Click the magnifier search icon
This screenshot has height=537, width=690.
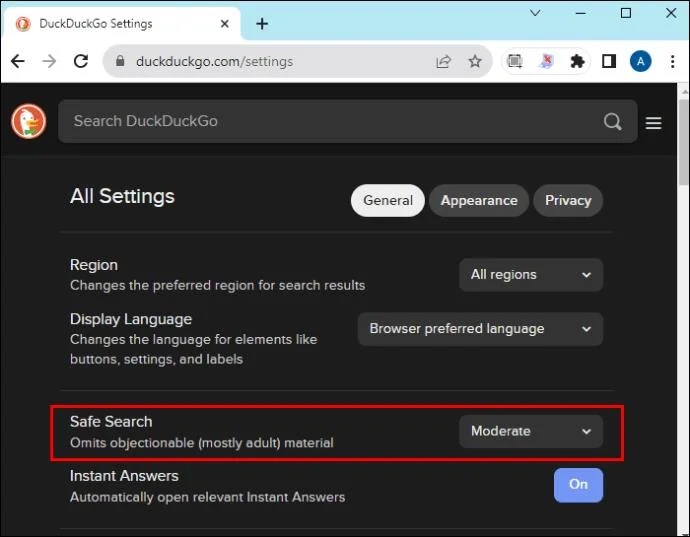coord(612,121)
